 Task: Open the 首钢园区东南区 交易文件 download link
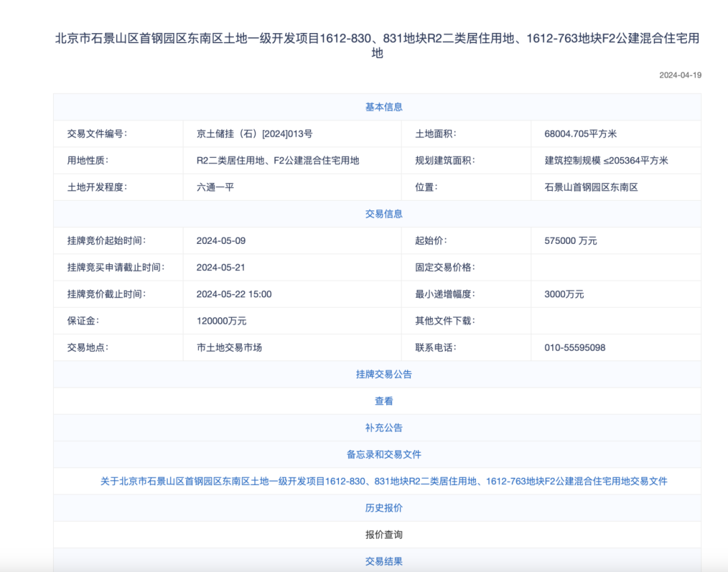pyautogui.click(x=384, y=481)
